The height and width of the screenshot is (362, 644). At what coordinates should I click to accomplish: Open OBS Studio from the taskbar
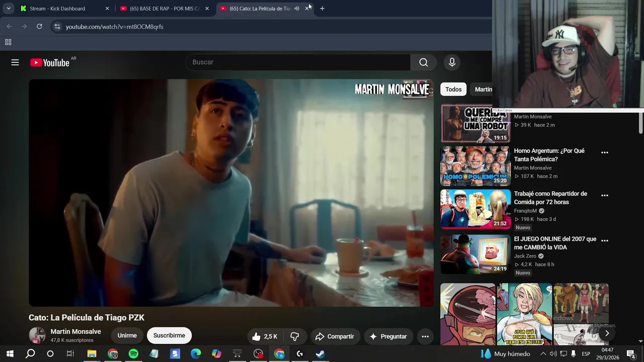pos(258,354)
